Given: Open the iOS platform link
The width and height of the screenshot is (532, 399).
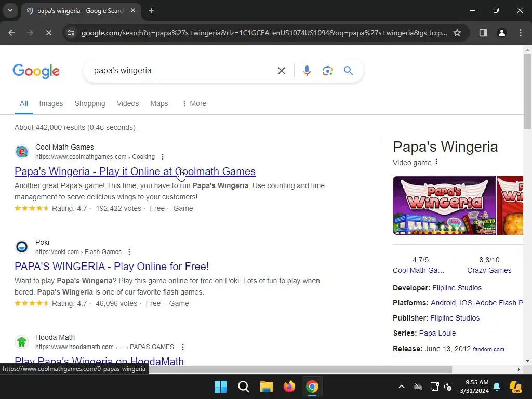Looking at the screenshot, I should (466, 303).
